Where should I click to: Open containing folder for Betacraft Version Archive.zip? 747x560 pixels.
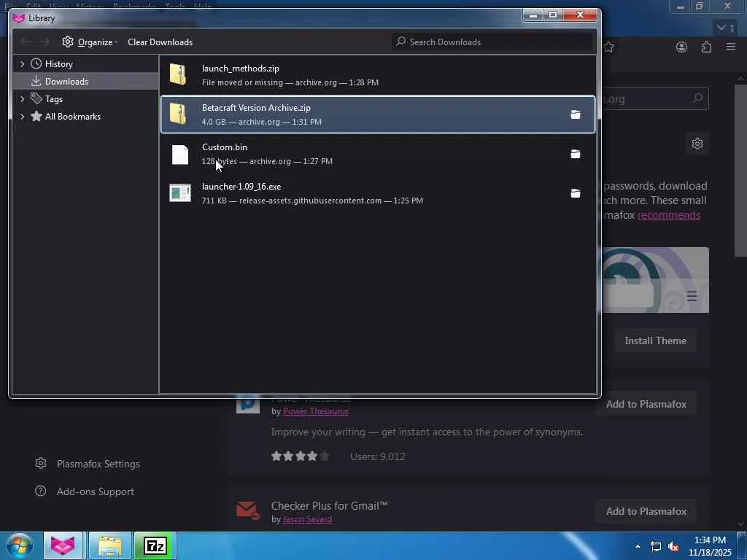576,114
